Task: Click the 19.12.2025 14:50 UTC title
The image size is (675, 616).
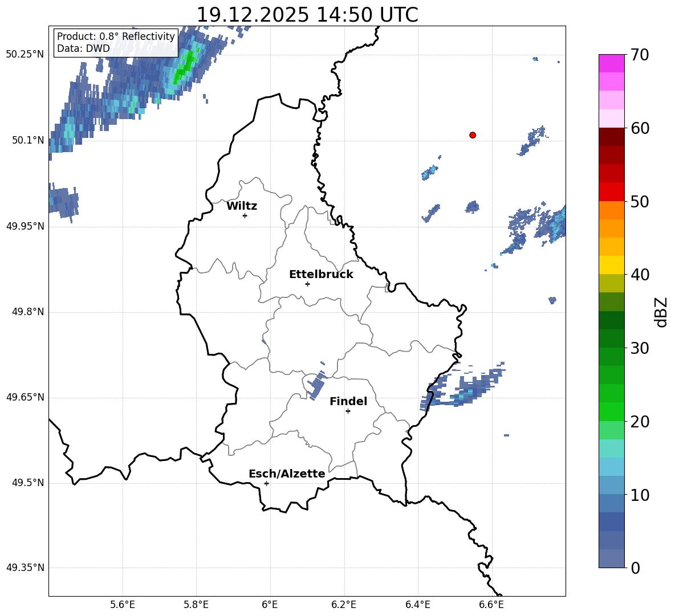Action: (x=307, y=15)
